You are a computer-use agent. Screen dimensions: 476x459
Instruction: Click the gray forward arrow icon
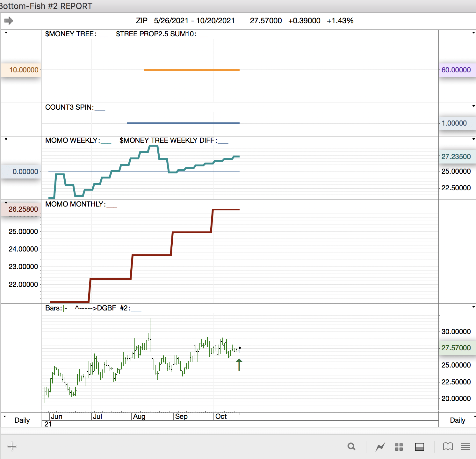(x=9, y=21)
